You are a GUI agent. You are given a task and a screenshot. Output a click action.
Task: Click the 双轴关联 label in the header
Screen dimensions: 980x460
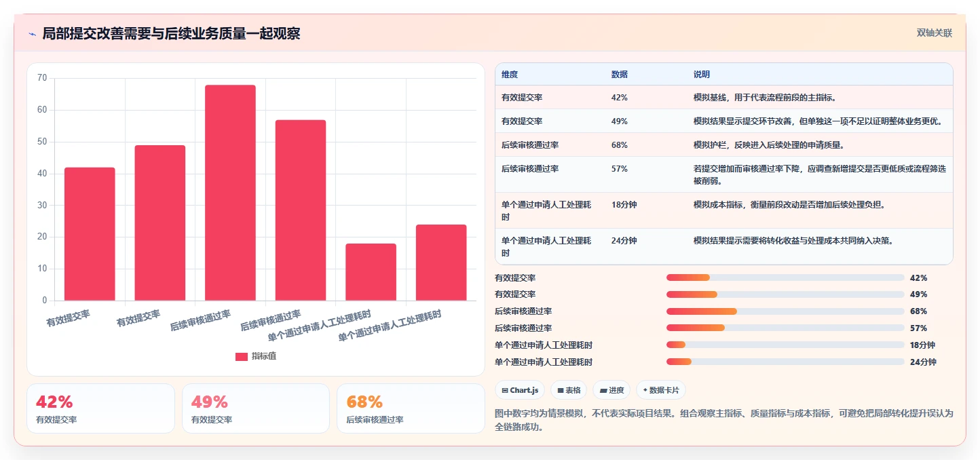[935, 33]
